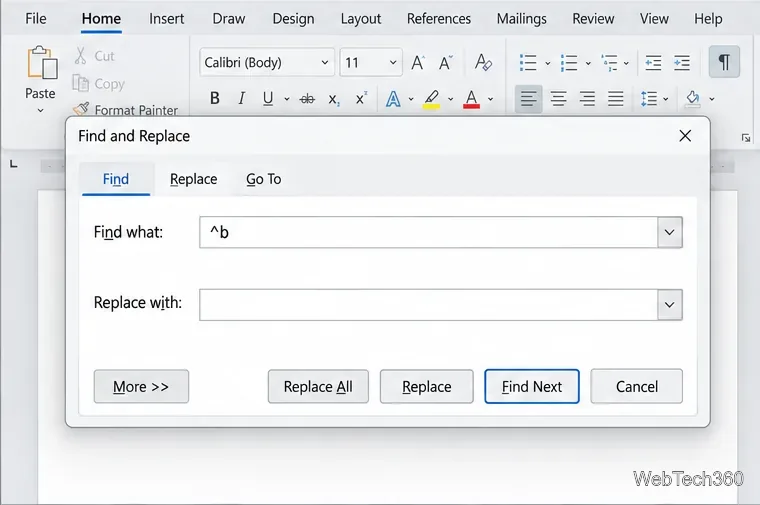This screenshot has height=505, width=760.
Task: Click the Cancel button
Action: tap(636, 386)
